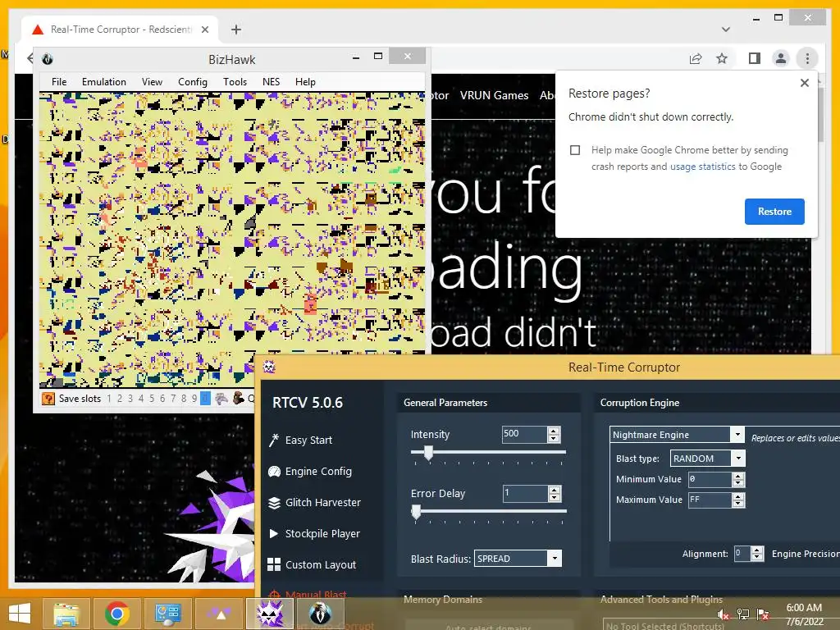Viewport: 840px width, 630px height.
Task: Follow the usage statistics link
Action: tap(702, 167)
